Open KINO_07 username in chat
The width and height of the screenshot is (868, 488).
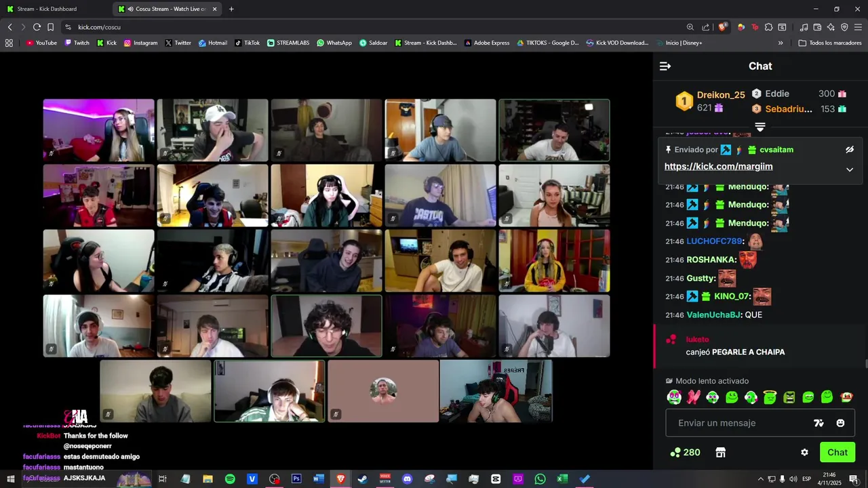[732, 296]
